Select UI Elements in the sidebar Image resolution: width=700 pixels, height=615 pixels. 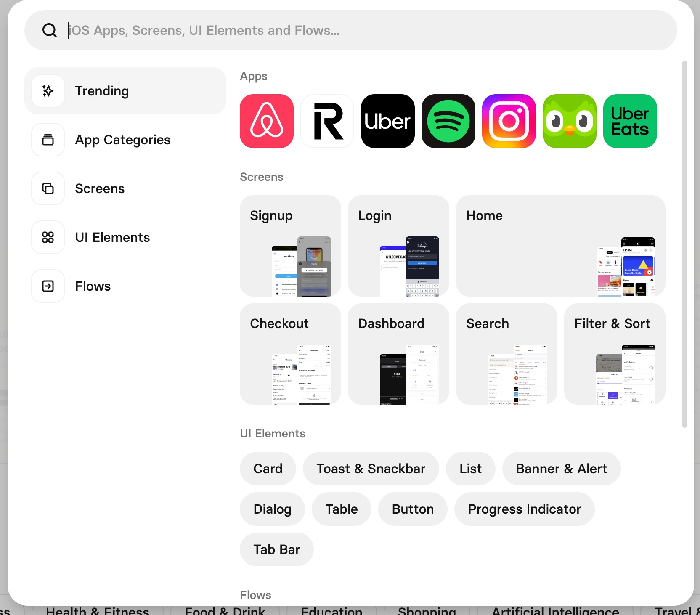[x=125, y=237]
